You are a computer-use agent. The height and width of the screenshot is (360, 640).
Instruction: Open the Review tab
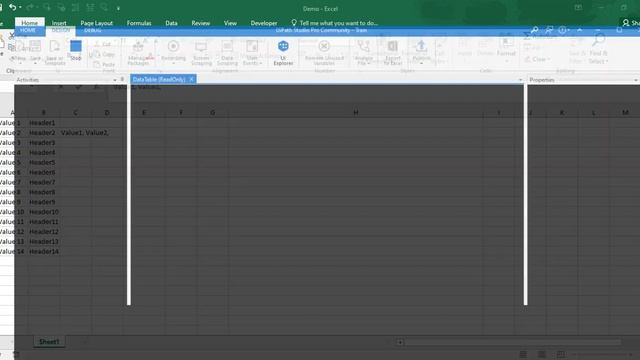pos(200,23)
